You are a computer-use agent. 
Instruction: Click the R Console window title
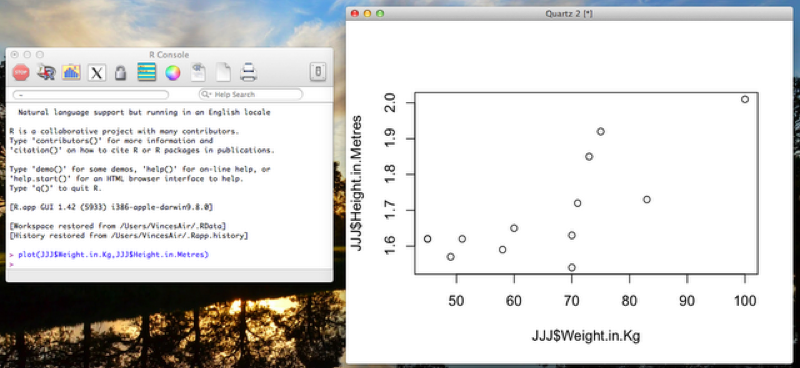point(169,55)
